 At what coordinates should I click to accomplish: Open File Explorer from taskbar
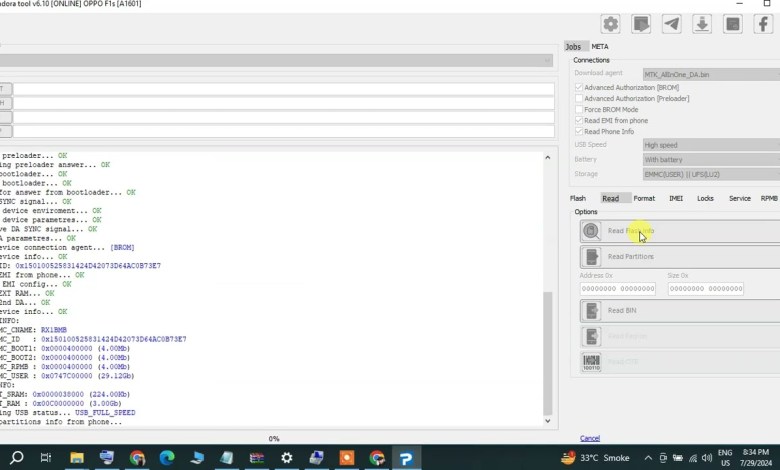pyautogui.click(x=76, y=458)
